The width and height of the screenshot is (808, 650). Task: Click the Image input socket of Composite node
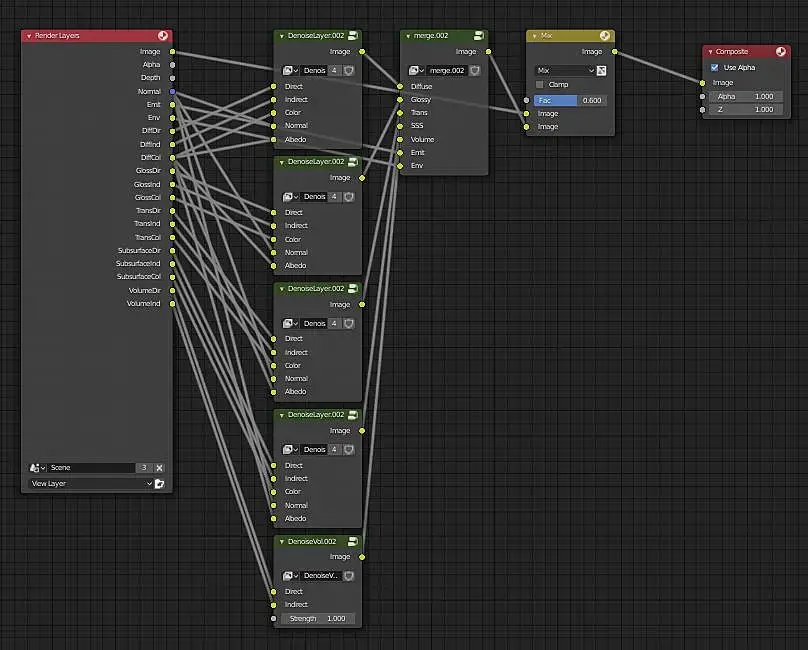(x=702, y=83)
